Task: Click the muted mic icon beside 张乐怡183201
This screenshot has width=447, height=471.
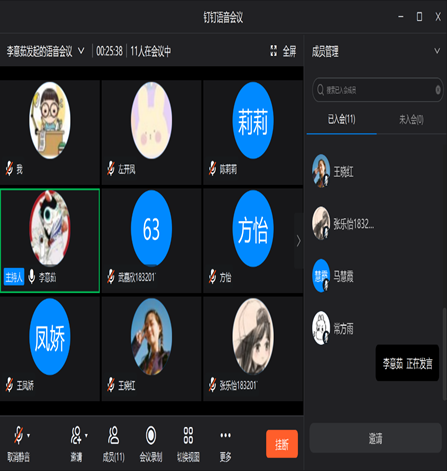Action: click(212, 385)
